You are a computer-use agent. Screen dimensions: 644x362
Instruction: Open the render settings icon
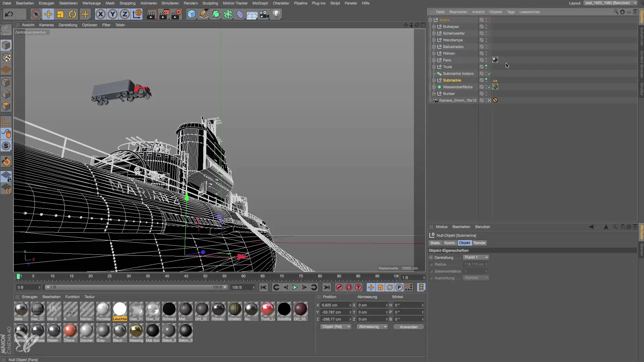tap(176, 14)
